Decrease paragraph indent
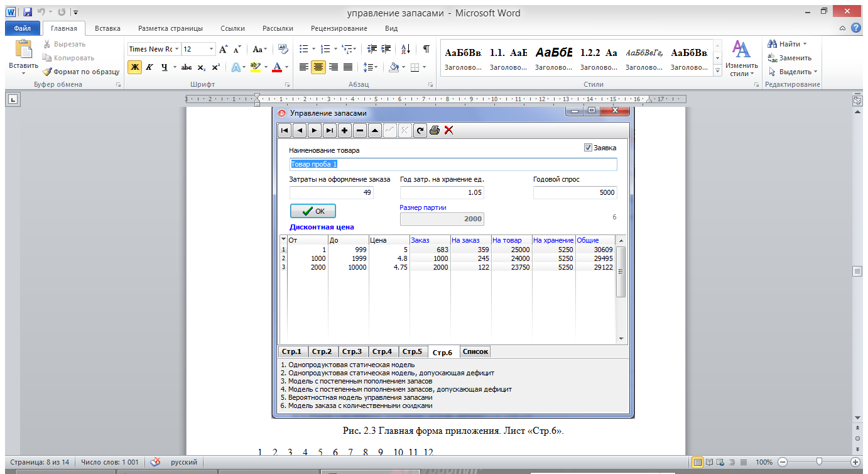The image size is (868, 474). 372,49
